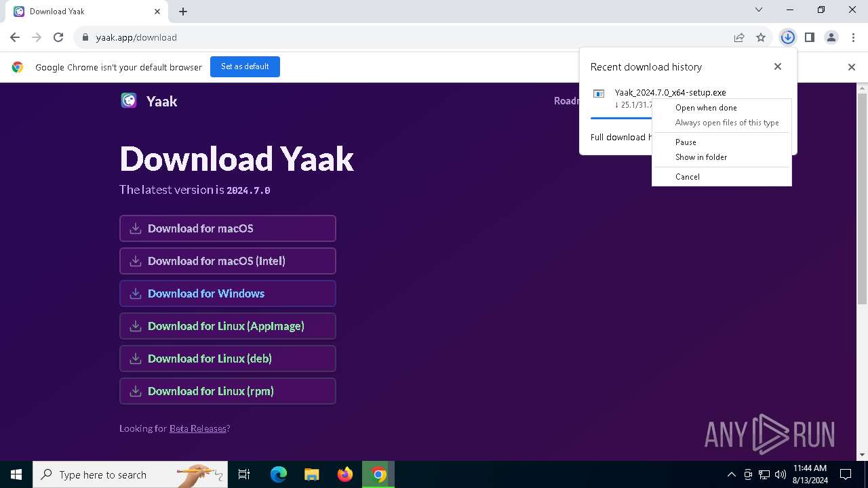Click the download icon in macOS button
This screenshot has height=488, width=868.
[136, 228]
